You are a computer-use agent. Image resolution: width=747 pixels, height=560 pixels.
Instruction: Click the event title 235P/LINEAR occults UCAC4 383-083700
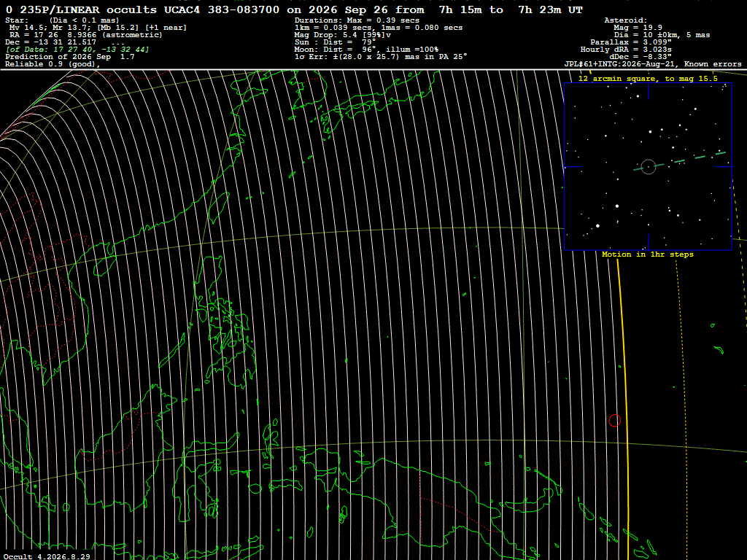pos(149,10)
